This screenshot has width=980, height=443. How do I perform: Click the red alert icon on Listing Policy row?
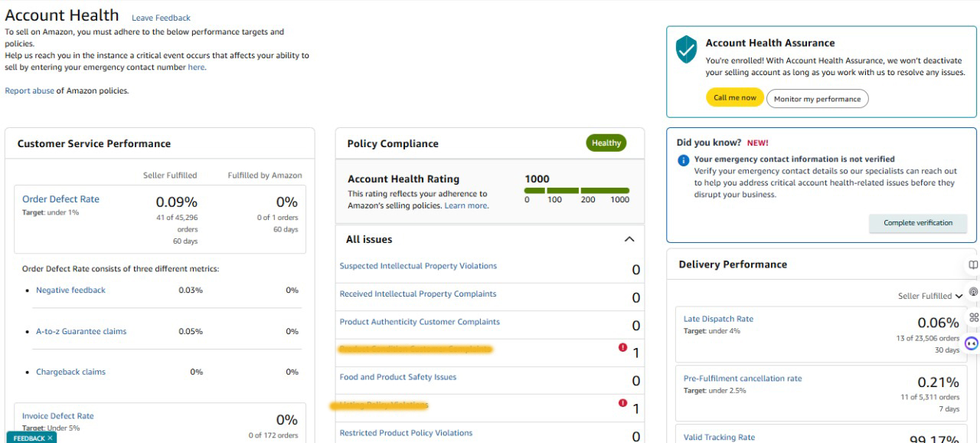(x=622, y=403)
